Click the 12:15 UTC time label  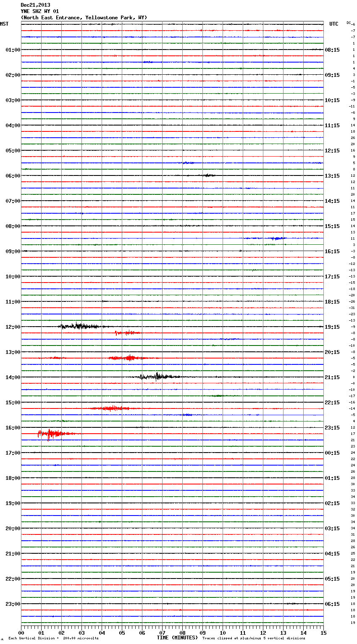point(332,151)
